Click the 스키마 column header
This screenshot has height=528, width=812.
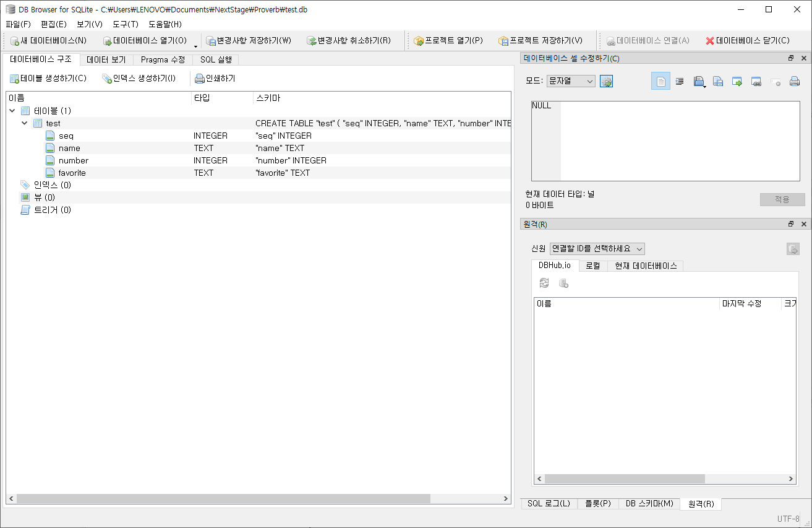tap(382, 98)
